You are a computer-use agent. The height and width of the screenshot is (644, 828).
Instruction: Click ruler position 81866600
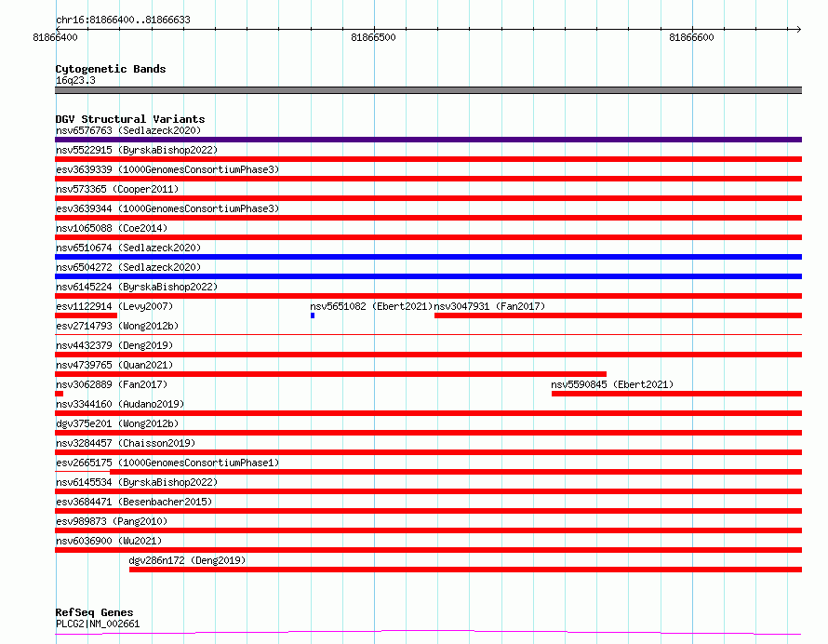click(x=692, y=37)
